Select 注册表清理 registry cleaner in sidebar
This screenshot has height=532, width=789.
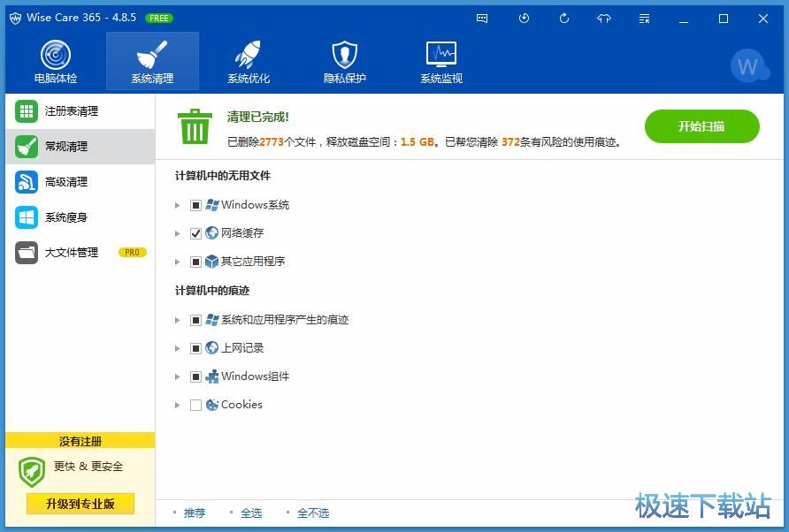click(x=80, y=111)
